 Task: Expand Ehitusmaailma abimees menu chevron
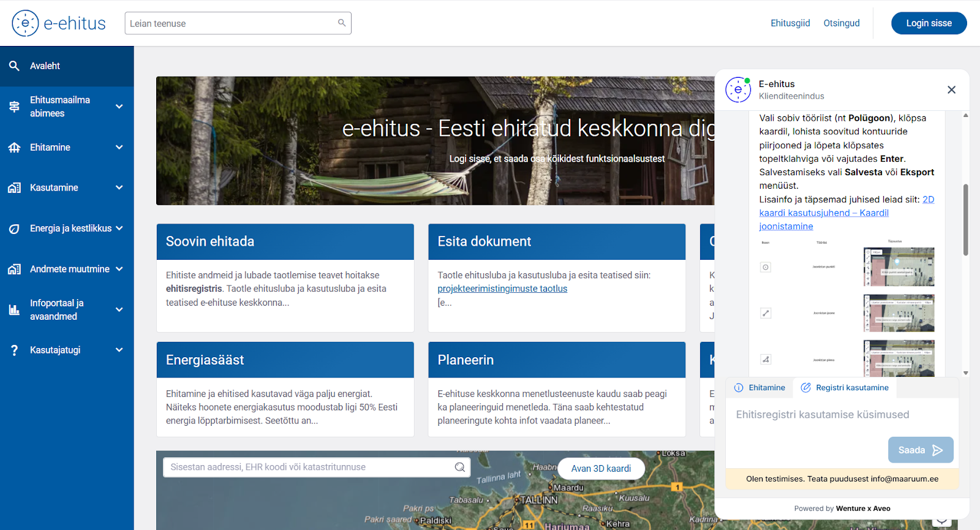tap(119, 107)
